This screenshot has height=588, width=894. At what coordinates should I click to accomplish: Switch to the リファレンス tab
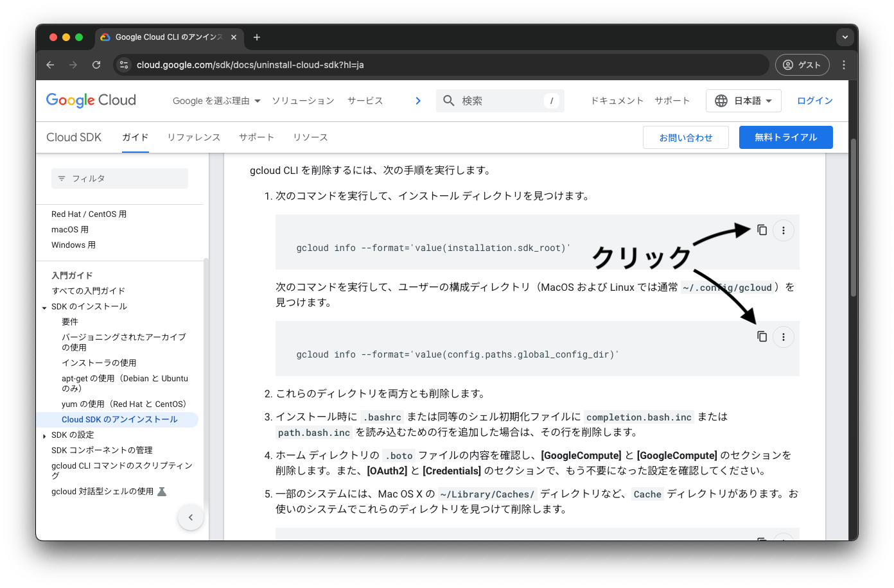[194, 137]
